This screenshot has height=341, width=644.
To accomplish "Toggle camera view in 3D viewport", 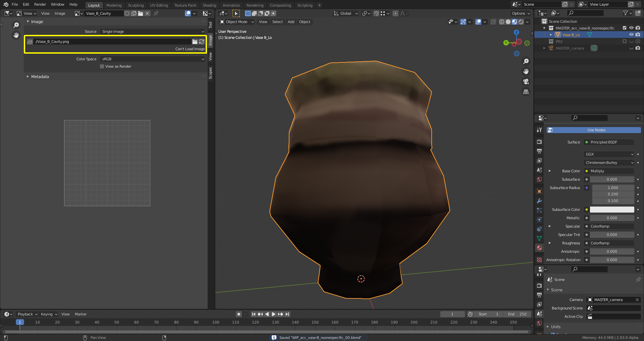I will pyautogui.click(x=526, y=81).
